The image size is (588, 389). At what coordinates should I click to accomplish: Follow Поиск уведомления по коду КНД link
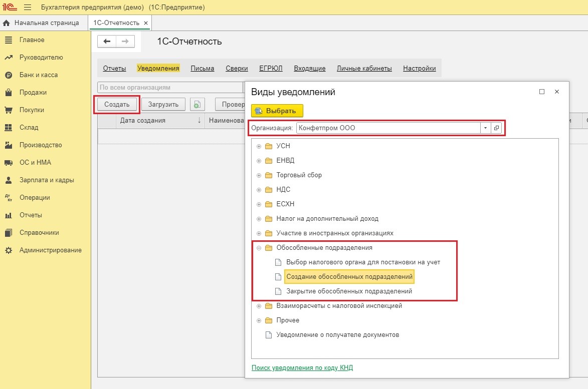(x=302, y=367)
